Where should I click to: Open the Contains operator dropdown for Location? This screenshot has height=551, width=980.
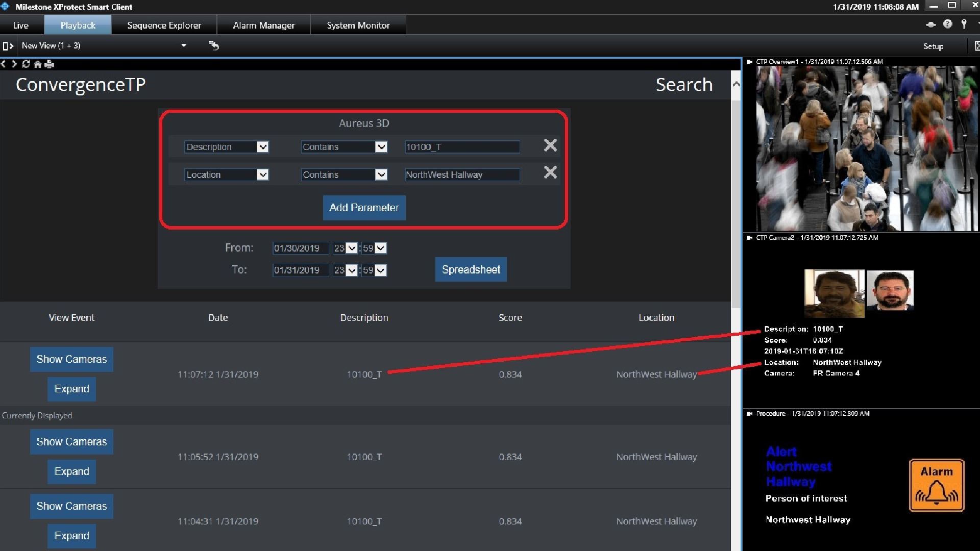[x=344, y=174]
